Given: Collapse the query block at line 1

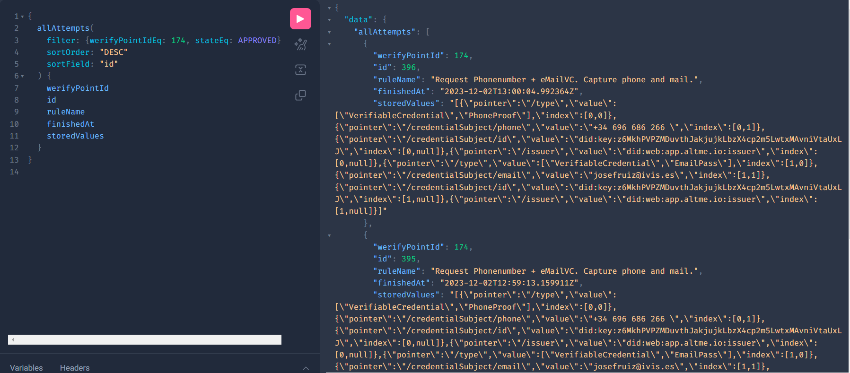Looking at the screenshot, I should tap(22, 16).
